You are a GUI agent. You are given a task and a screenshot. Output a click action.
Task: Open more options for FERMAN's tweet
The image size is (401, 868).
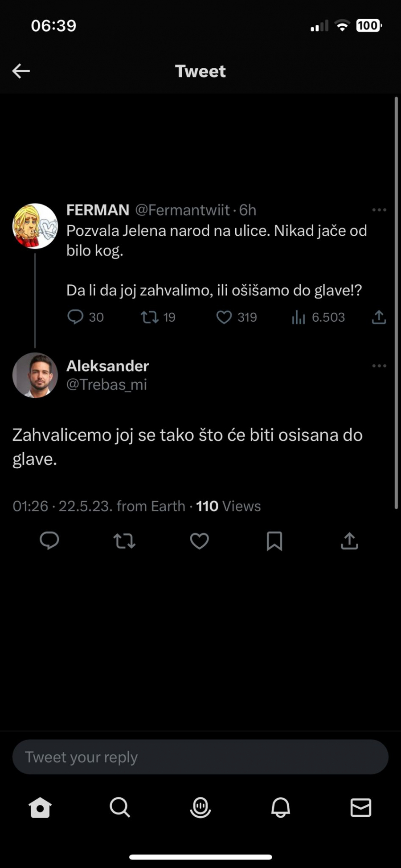(x=379, y=209)
